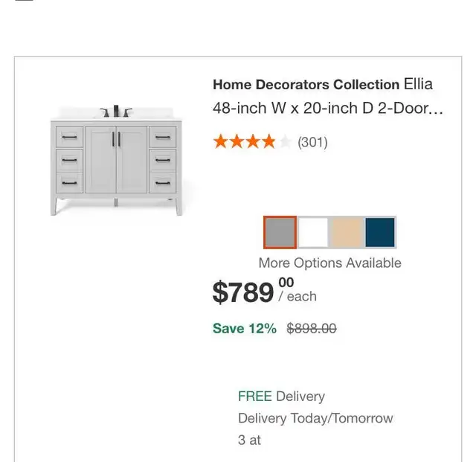Click the faucet on vanity image
Image resolution: width=476 pixels, height=462 pixels.
116,111
